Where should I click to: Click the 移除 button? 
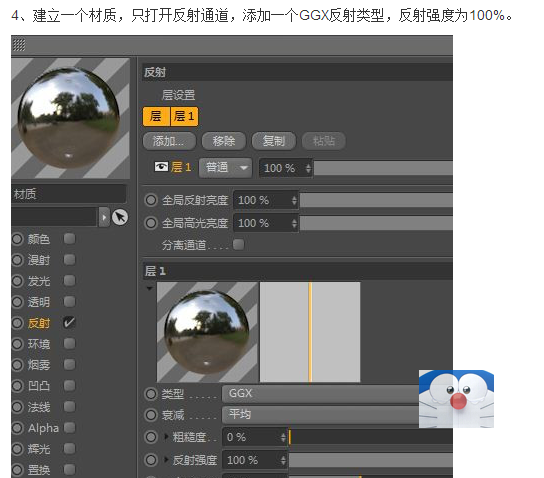224,141
